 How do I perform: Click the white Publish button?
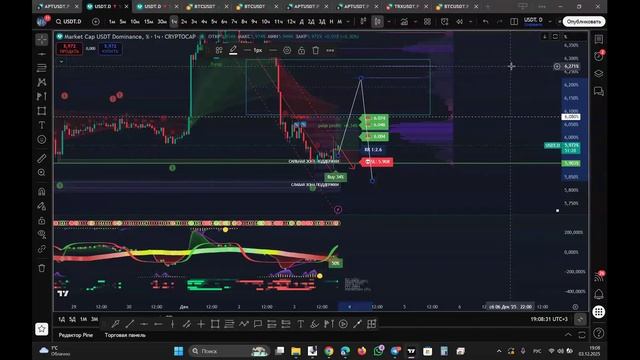584,21
